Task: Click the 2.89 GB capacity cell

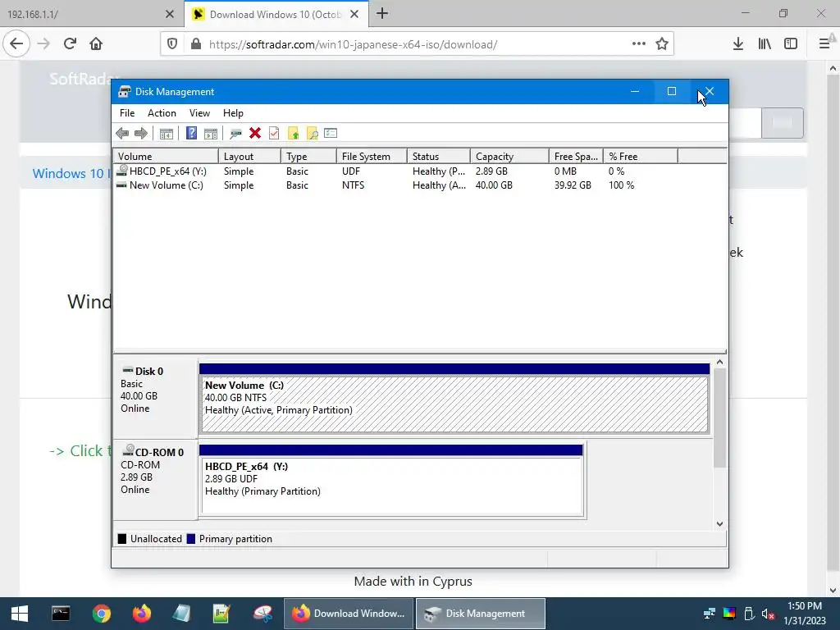Action: point(491,171)
